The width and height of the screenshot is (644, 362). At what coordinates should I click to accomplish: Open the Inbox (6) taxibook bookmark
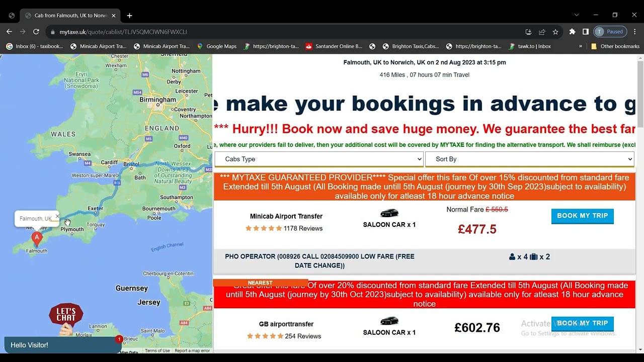(x=35, y=46)
